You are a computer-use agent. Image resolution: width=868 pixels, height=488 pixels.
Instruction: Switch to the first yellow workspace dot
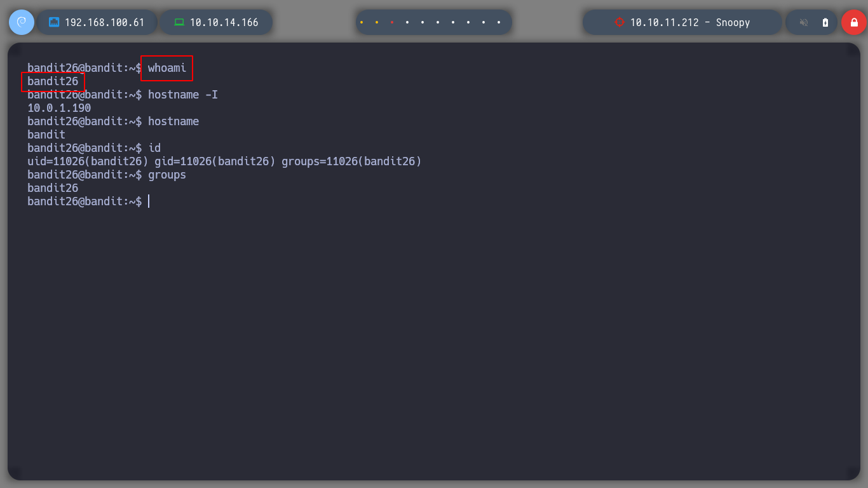point(362,22)
